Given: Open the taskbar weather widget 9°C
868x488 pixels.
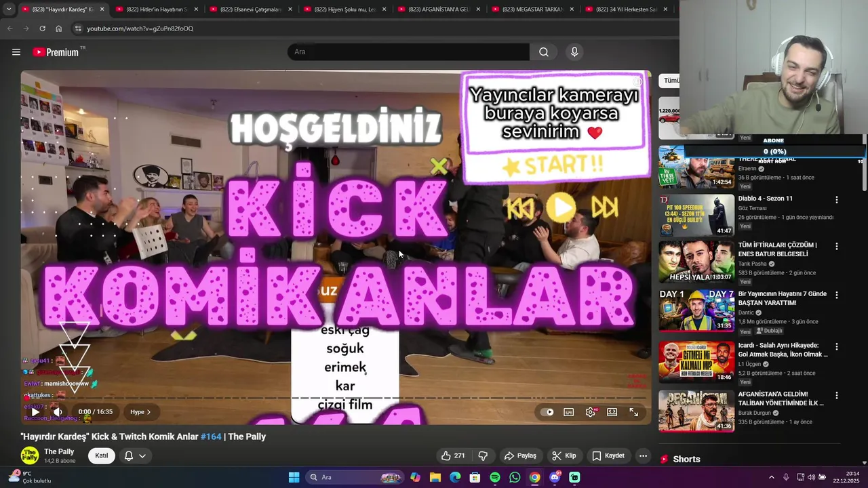Looking at the screenshot, I should coord(29,477).
